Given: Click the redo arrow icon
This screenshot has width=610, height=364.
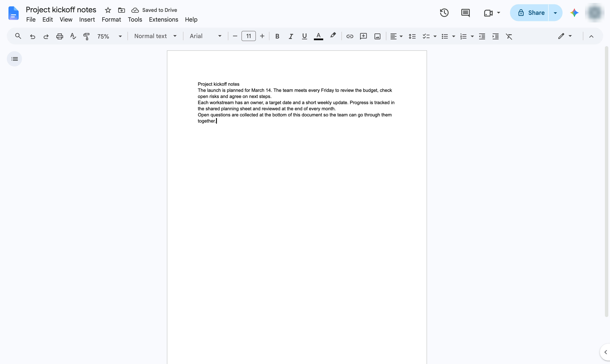Looking at the screenshot, I should point(46,36).
